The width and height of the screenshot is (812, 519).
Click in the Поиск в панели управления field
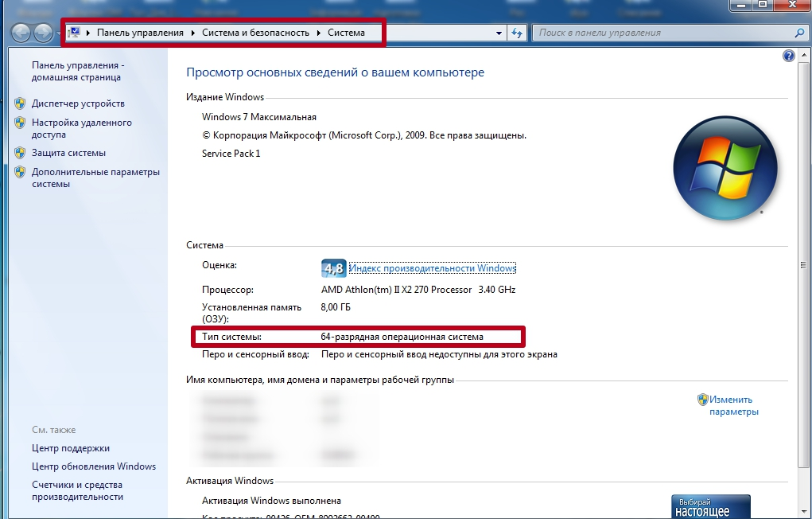click(x=664, y=33)
